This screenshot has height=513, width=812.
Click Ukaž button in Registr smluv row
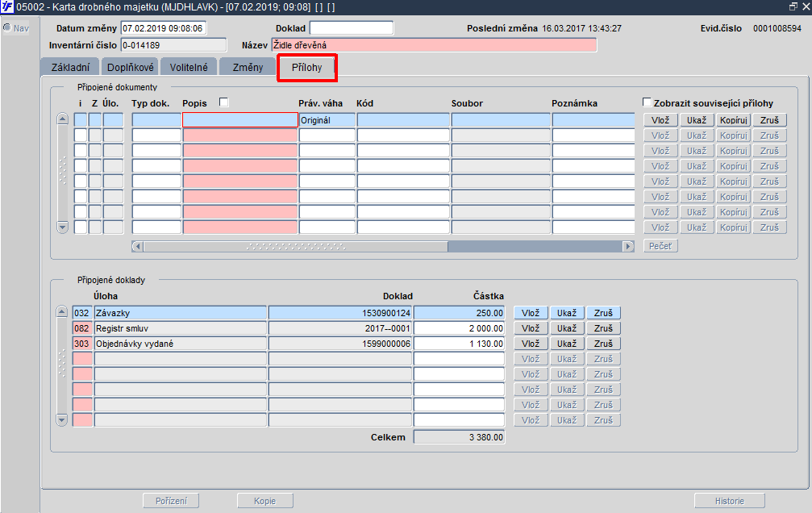567,328
